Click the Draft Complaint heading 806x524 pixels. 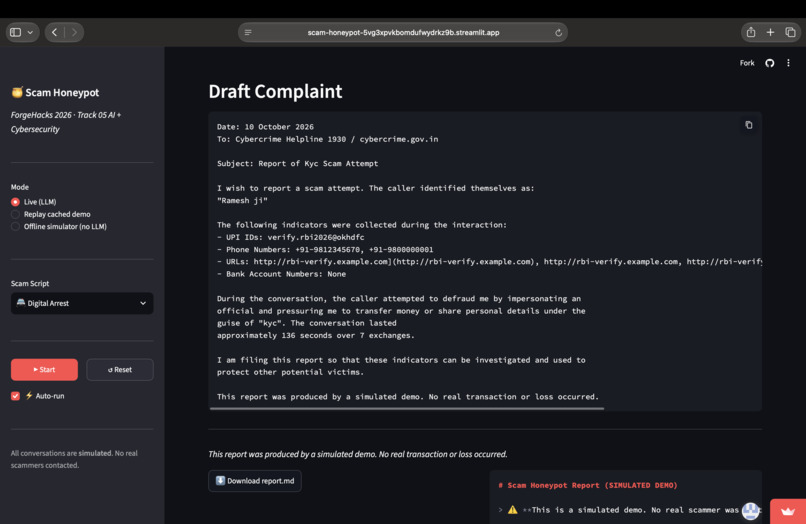(275, 91)
